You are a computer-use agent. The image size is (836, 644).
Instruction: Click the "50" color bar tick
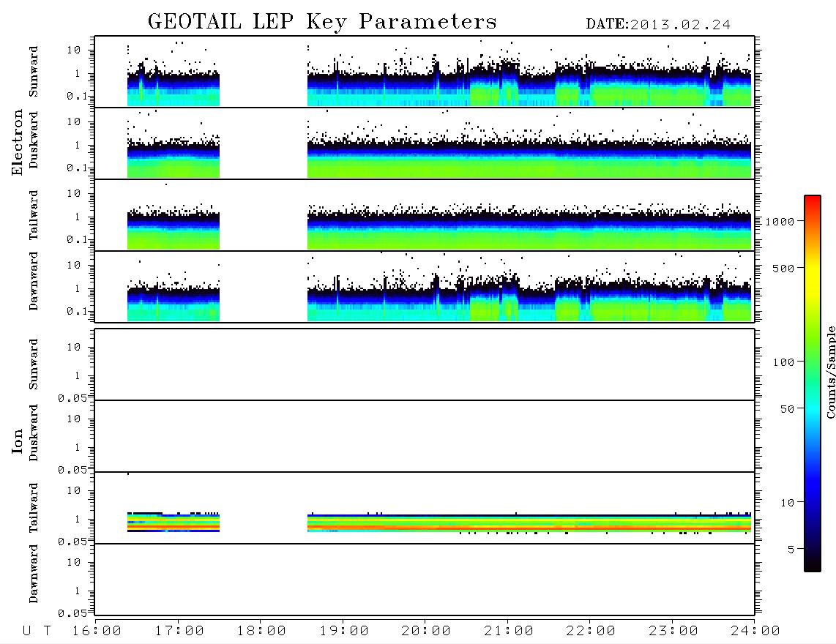788,409
